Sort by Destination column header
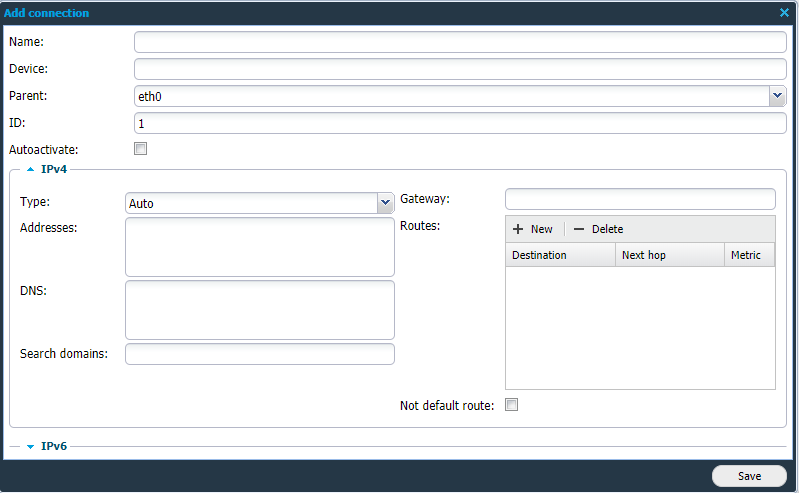The image size is (799, 493). (x=560, y=255)
